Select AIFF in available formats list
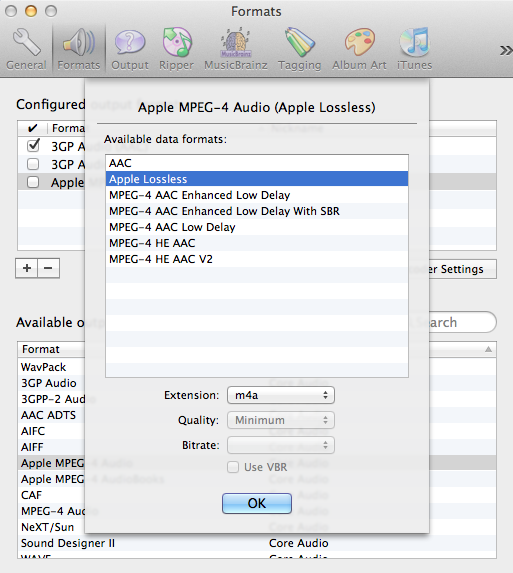513x573 pixels. 51,447
